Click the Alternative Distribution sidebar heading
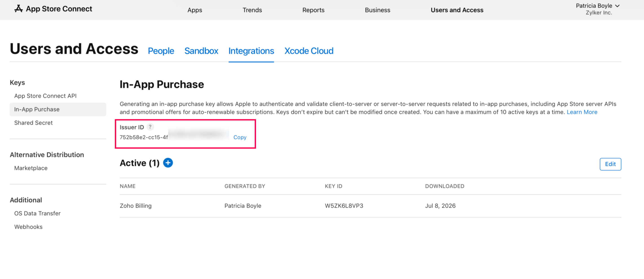The height and width of the screenshot is (279, 644). [47, 155]
